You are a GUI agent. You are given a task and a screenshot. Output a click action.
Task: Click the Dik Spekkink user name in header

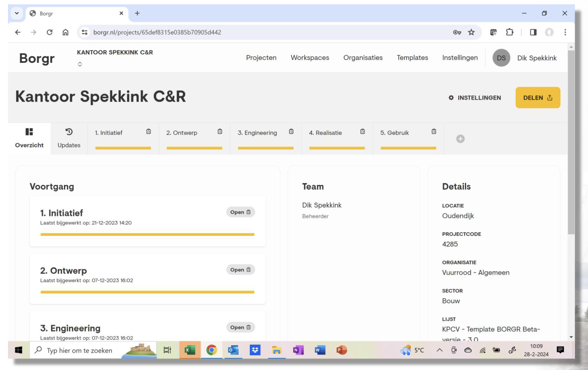[x=537, y=58]
